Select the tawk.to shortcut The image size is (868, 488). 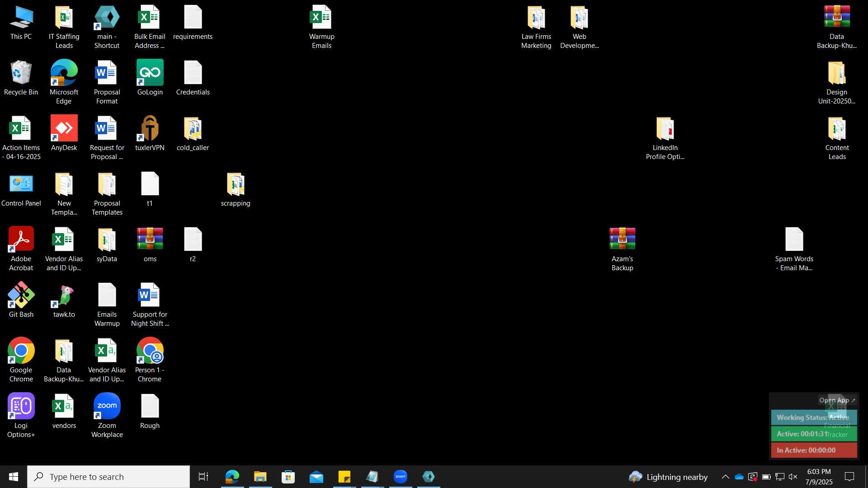pyautogui.click(x=64, y=301)
